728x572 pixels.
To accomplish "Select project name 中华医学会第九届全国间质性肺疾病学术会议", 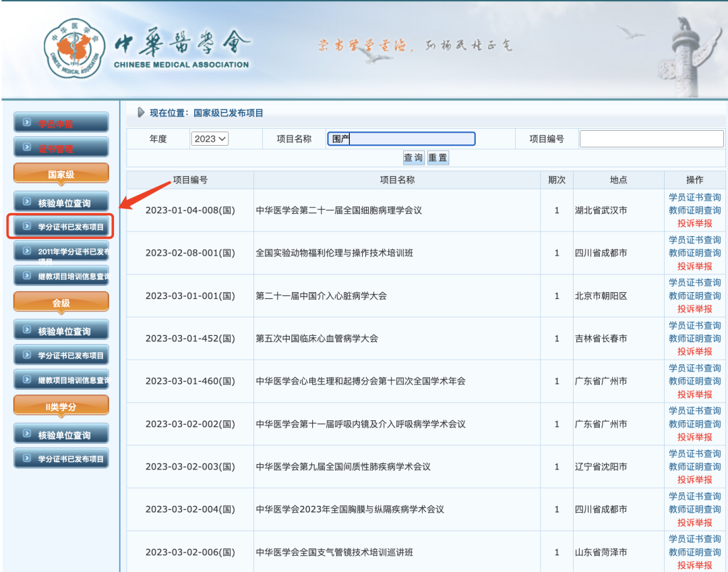I will click(x=343, y=467).
